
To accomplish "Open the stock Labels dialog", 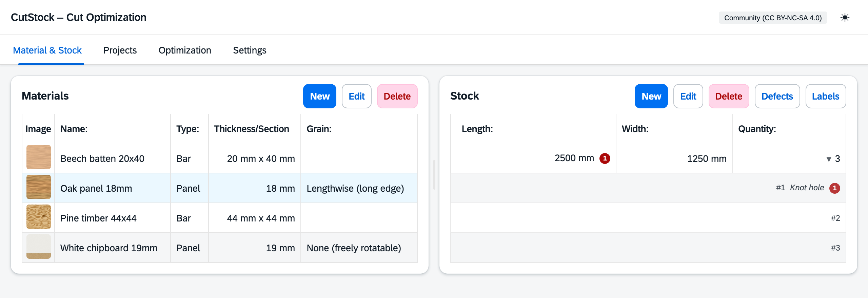I will click(826, 96).
